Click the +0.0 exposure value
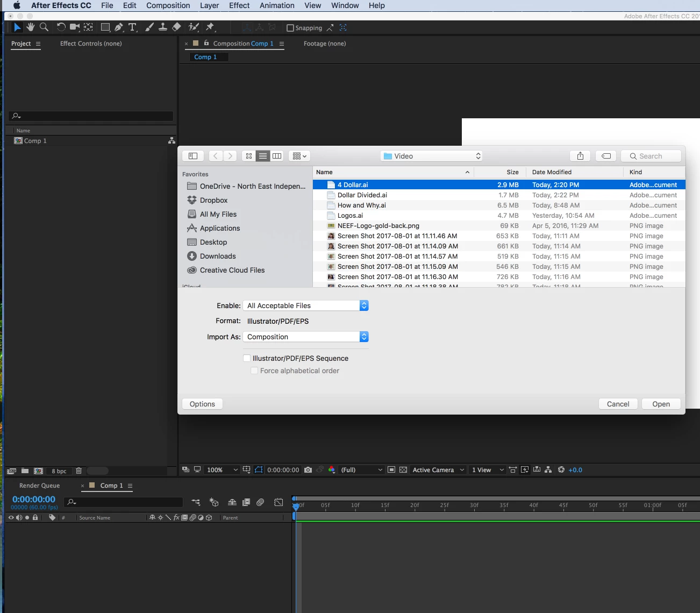Image resolution: width=700 pixels, height=613 pixels. tap(575, 469)
